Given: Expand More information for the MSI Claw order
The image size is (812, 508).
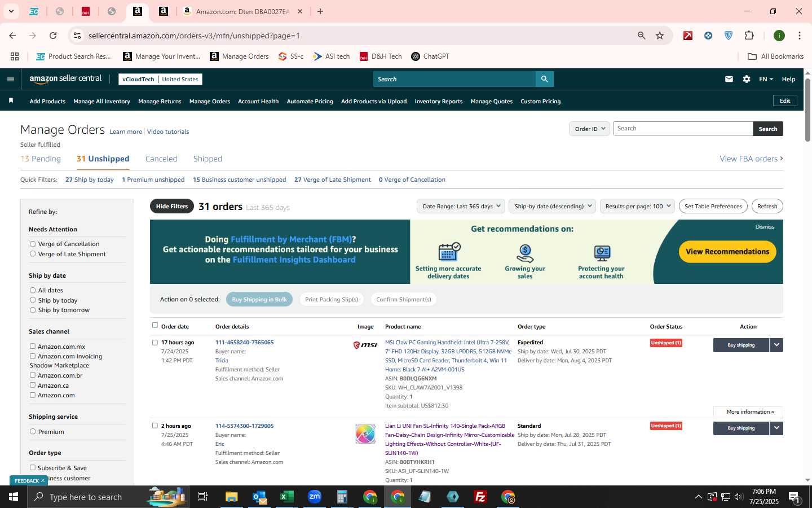Looking at the screenshot, I should tap(748, 411).
